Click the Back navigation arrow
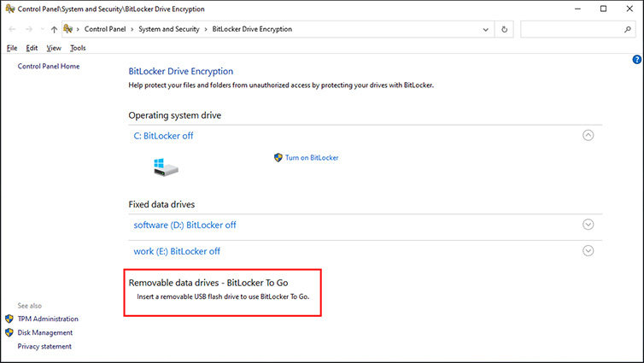644x363 pixels. [x=12, y=29]
